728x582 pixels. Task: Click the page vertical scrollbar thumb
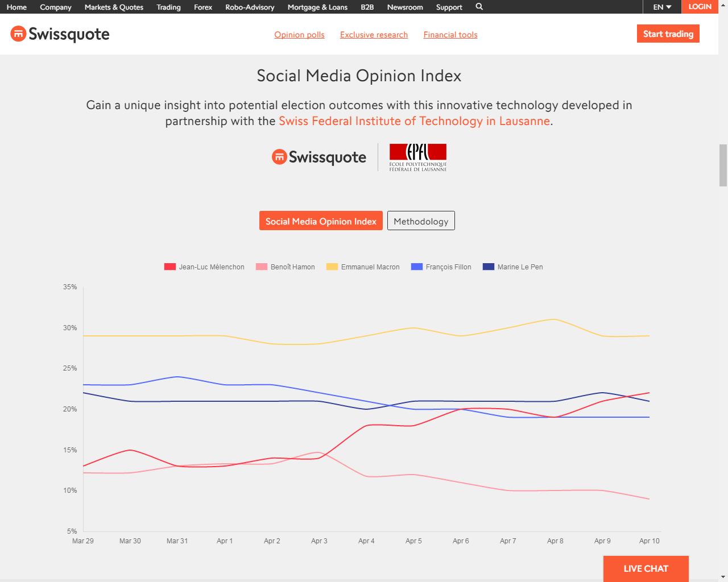(723, 165)
